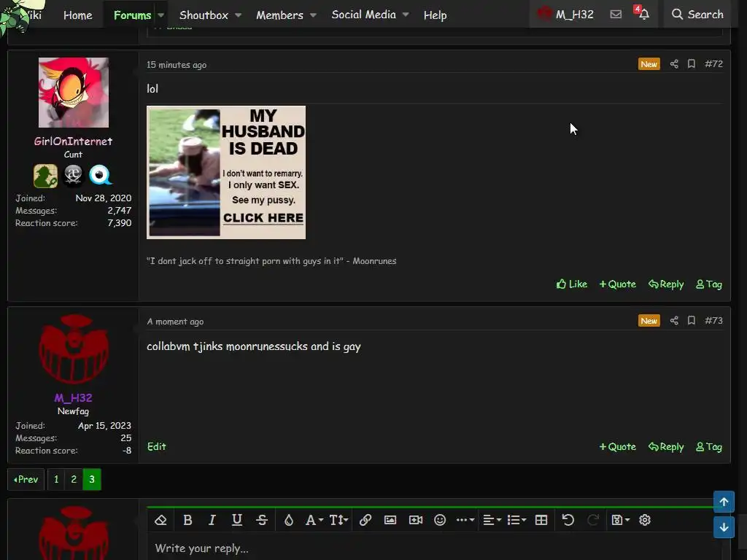
Task: Go to the Prev page
Action: click(26, 479)
